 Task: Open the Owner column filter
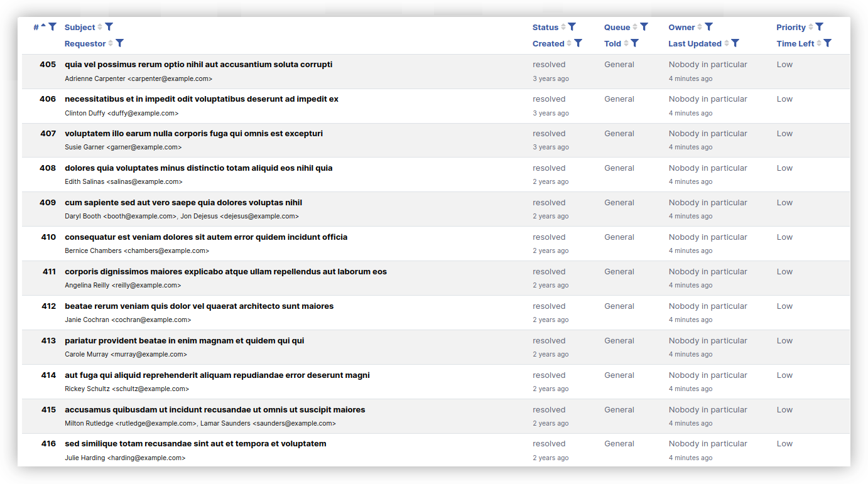[x=708, y=27]
